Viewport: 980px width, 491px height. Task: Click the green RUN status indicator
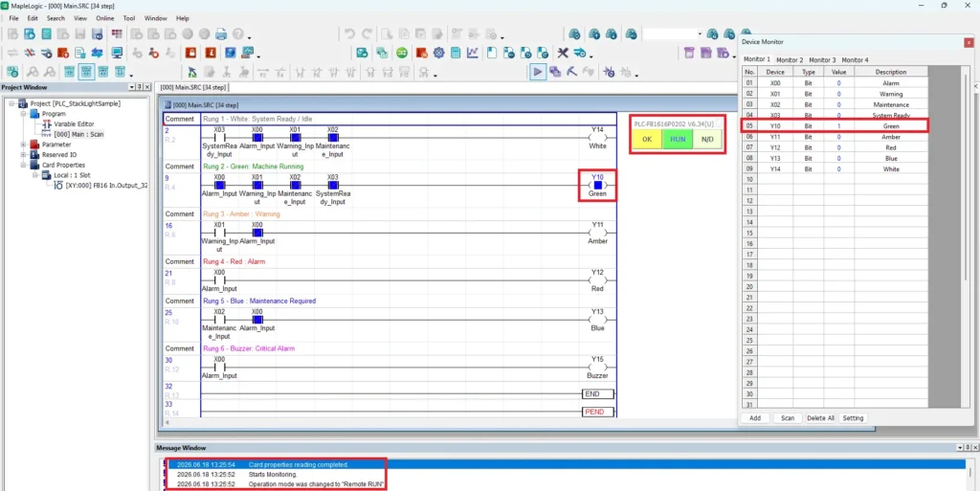click(x=678, y=139)
